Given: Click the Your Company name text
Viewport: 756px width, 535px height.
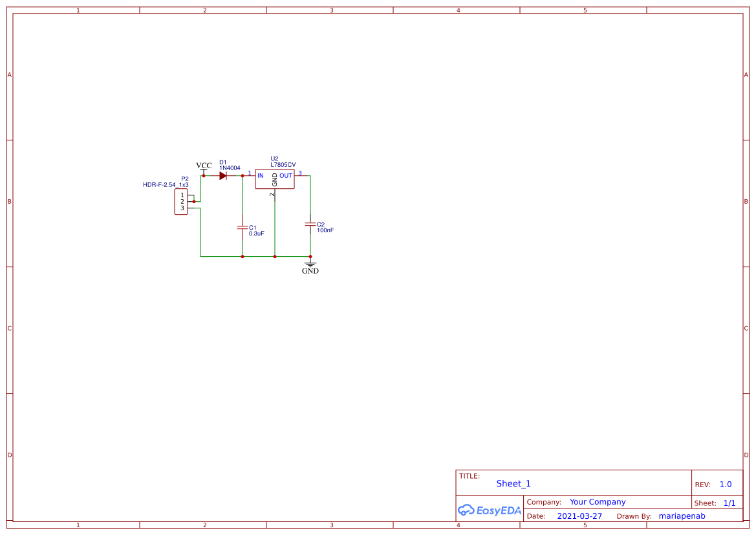Looking at the screenshot, I should tap(597, 501).
